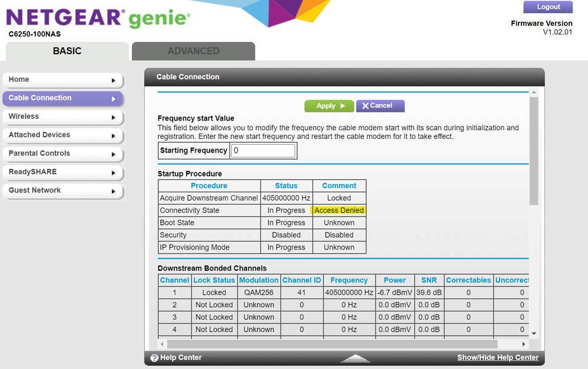Click the Help Center question mark icon
This screenshot has width=588, height=369.
154,358
